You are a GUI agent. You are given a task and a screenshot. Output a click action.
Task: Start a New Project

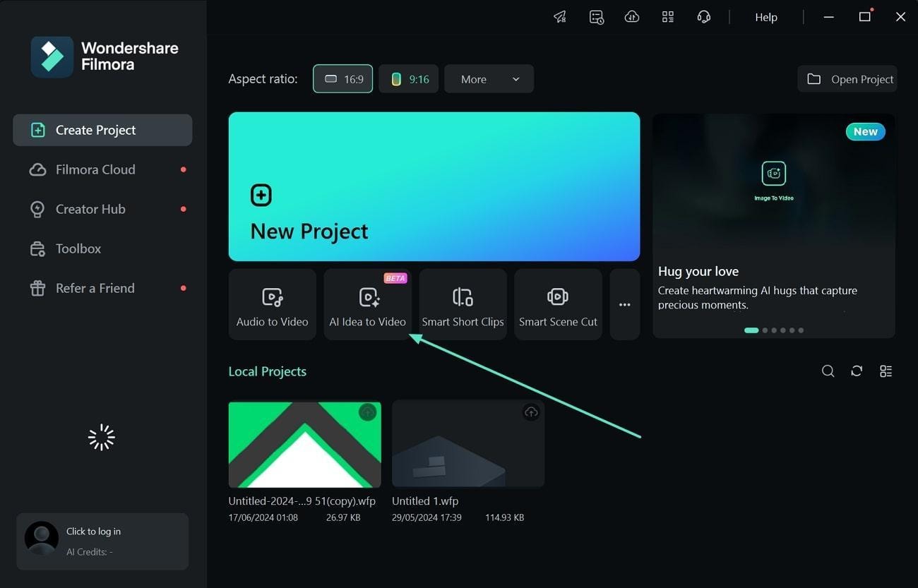coord(434,186)
